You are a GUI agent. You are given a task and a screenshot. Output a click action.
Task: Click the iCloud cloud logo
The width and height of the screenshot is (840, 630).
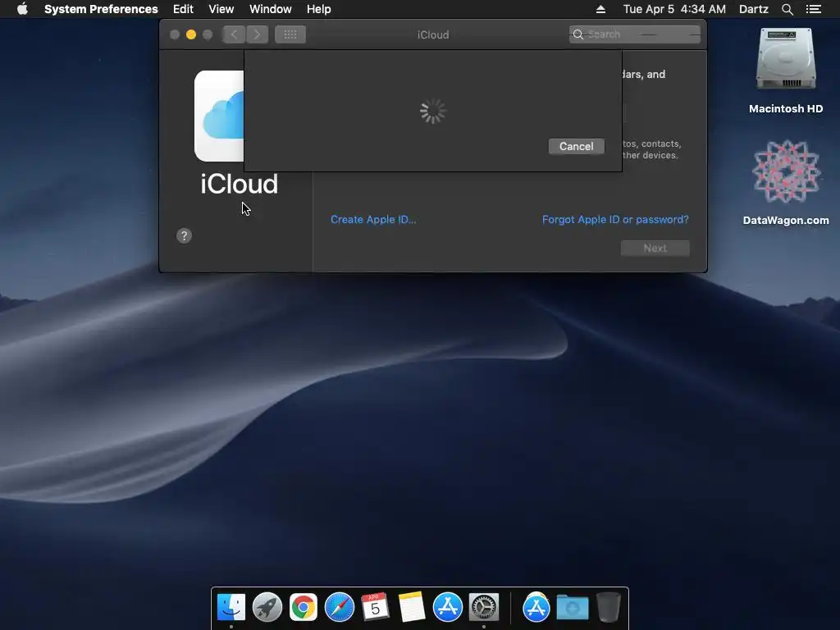[x=219, y=116]
